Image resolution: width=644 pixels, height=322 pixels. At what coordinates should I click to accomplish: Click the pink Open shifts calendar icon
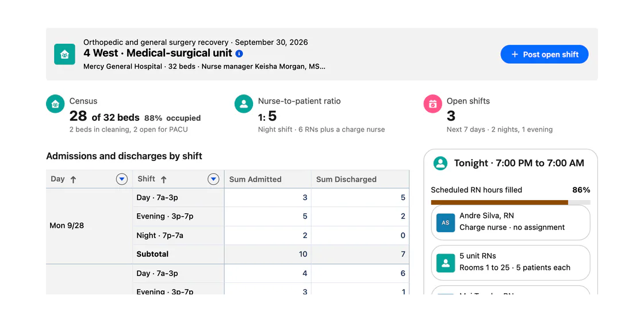click(433, 104)
